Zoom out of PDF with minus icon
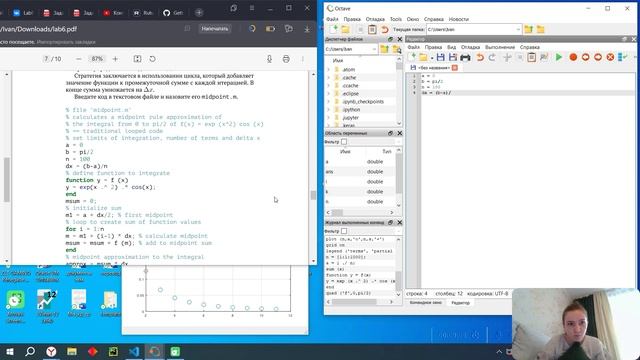640x360 pixels. (x=79, y=59)
